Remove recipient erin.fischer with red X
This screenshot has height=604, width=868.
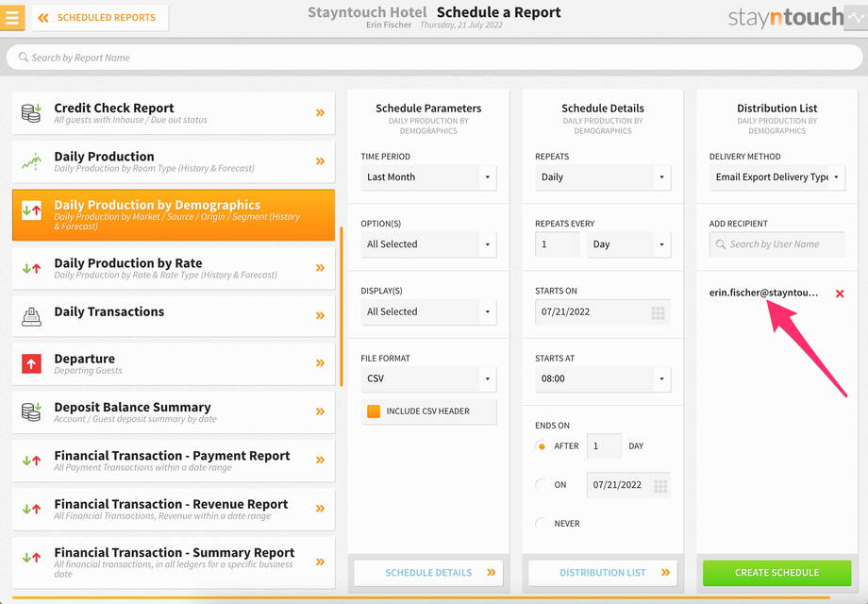click(840, 294)
